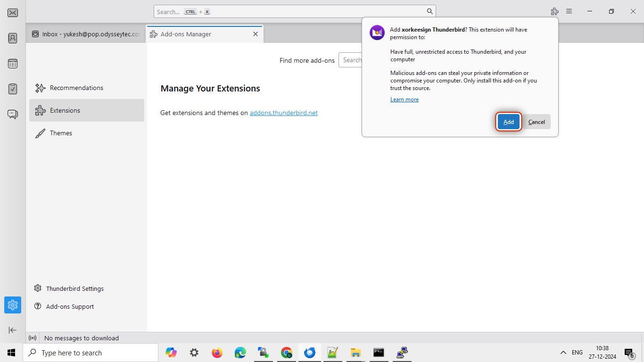The image size is (644, 362).
Task: Click 'No messages to download' status text
Action: pos(82,338)
